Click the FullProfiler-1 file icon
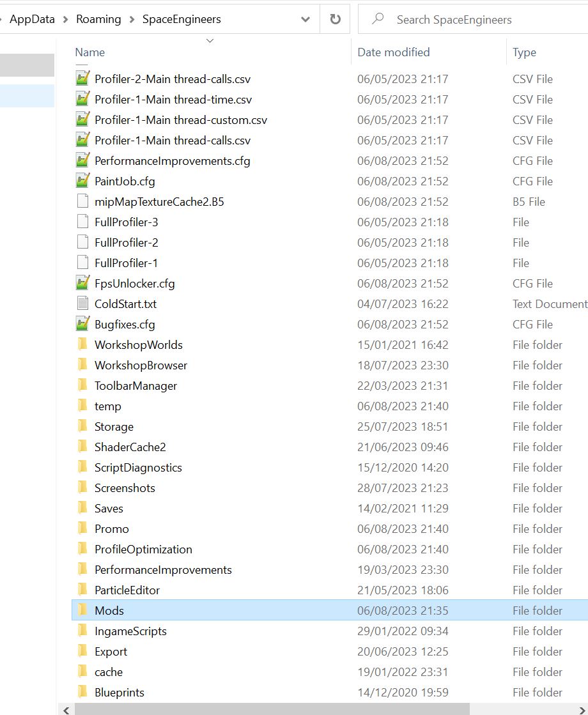 (82, 263)
